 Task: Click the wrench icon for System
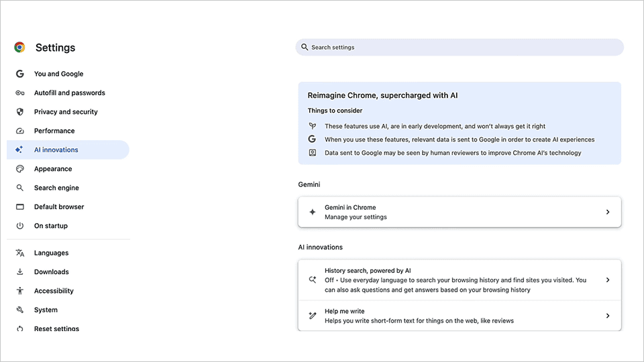click(19, 310)
